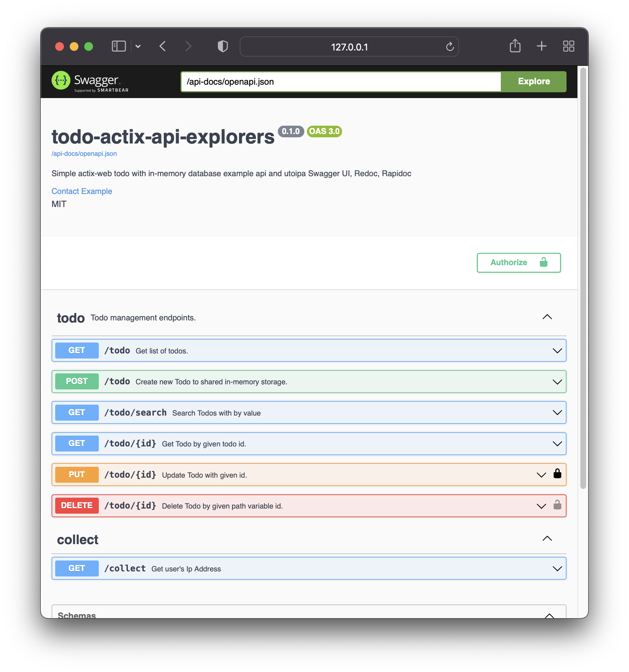Click the POST badge for /todo
The width and height of the screenshot is (629, 672).
(77, 381)
